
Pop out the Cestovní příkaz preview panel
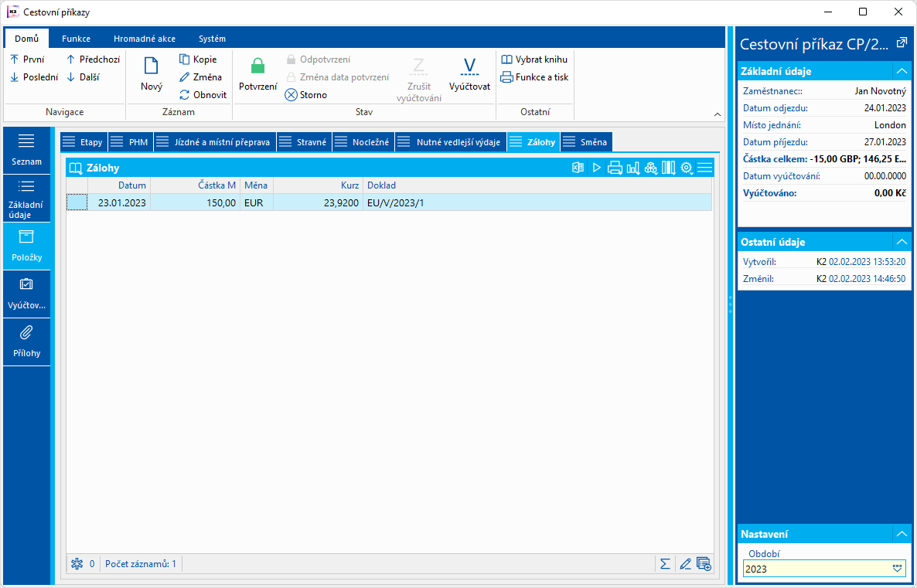pos(902,42)
